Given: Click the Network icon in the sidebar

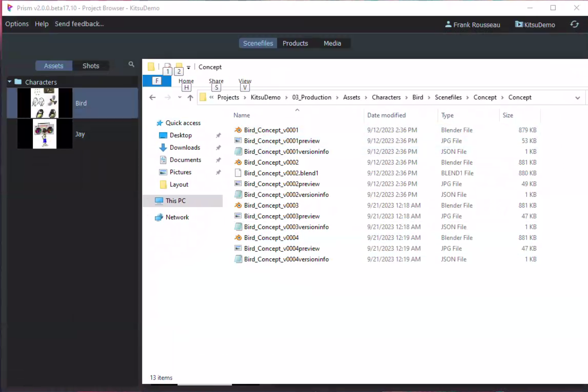Looking at the screenshot, I should (159, 217).
